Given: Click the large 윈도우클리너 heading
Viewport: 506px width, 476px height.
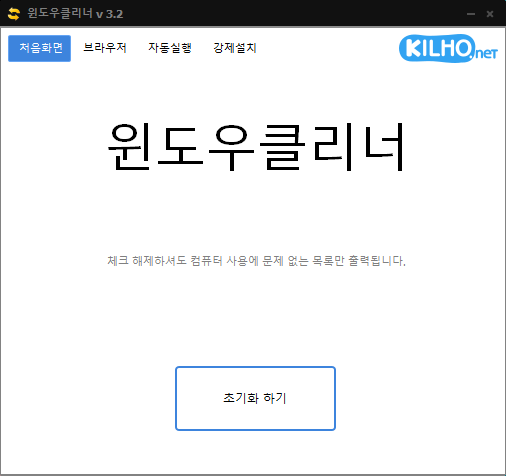Looking at the screenshot, I should point(256,147).
